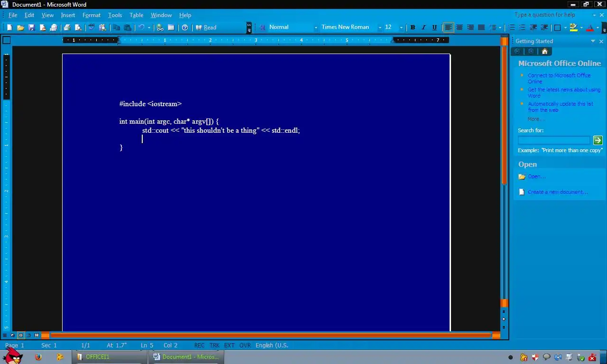Viewport: 607px width, 364px height.
Task: Open the font size 12 dropdown
Action: click(x=401, y=27)
